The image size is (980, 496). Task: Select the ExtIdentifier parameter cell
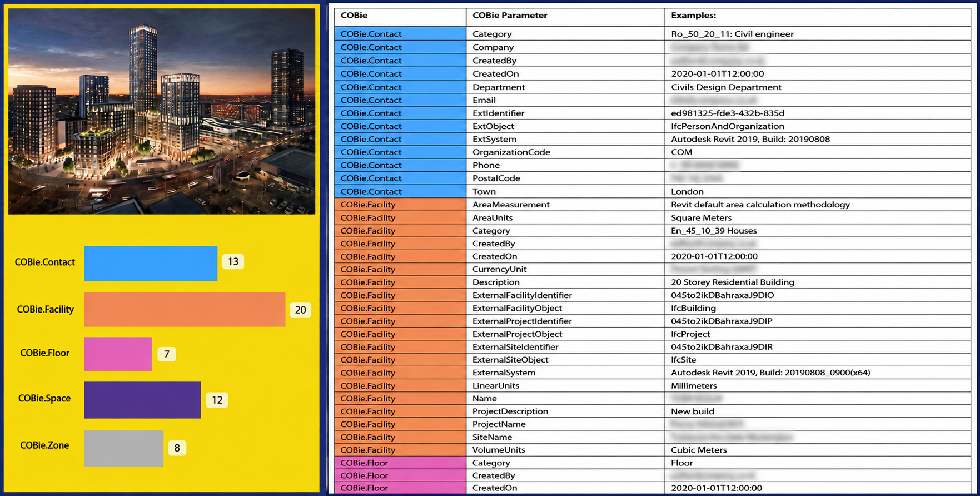tap(565, 113)
